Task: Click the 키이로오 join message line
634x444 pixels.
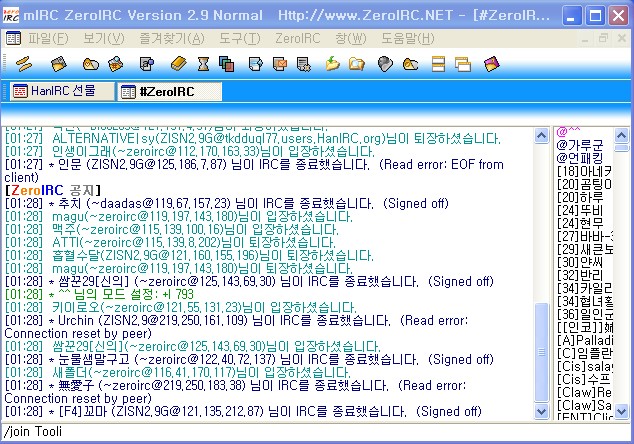Action: pyautogui.click(x=181, y=307)
